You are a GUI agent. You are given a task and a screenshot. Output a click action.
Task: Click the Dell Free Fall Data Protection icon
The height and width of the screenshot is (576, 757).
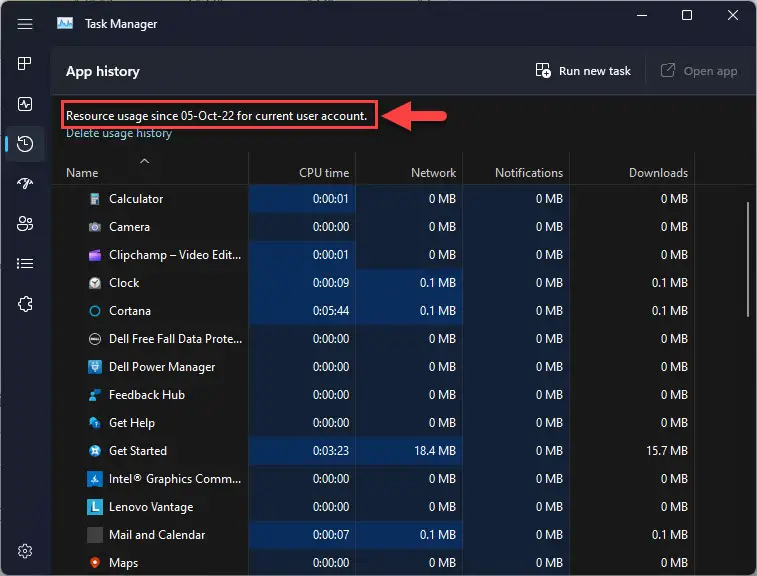[x=95, y=339]
